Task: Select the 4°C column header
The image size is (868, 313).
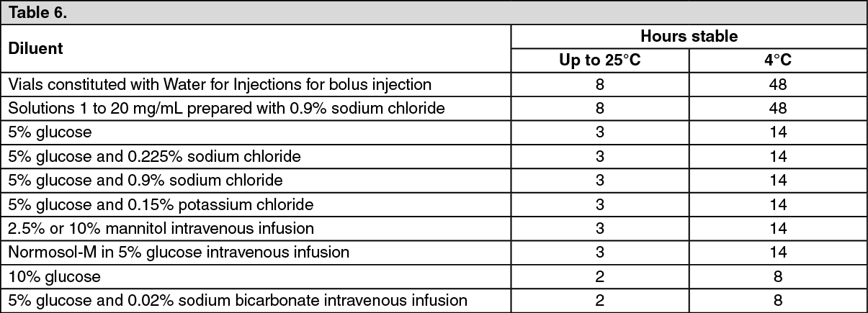Action: coord(778,60)
